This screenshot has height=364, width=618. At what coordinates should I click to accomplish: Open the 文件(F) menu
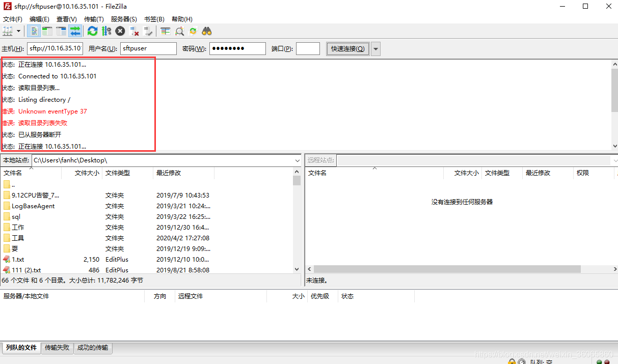pyautogui.click(x=13, y=19)
